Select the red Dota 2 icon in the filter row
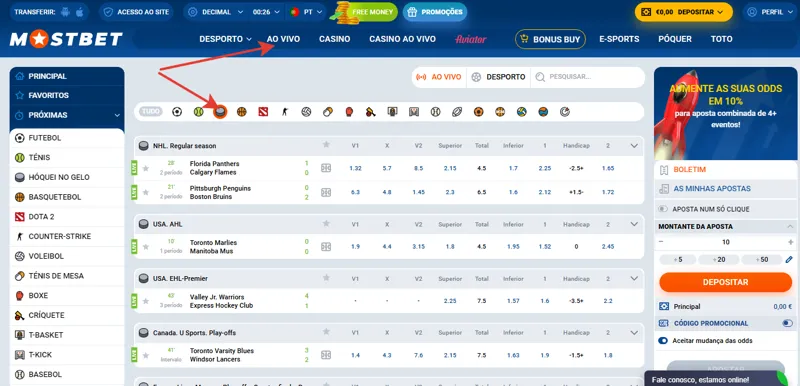The height and width of the screenshot is (386, 800). click(263, 112)
